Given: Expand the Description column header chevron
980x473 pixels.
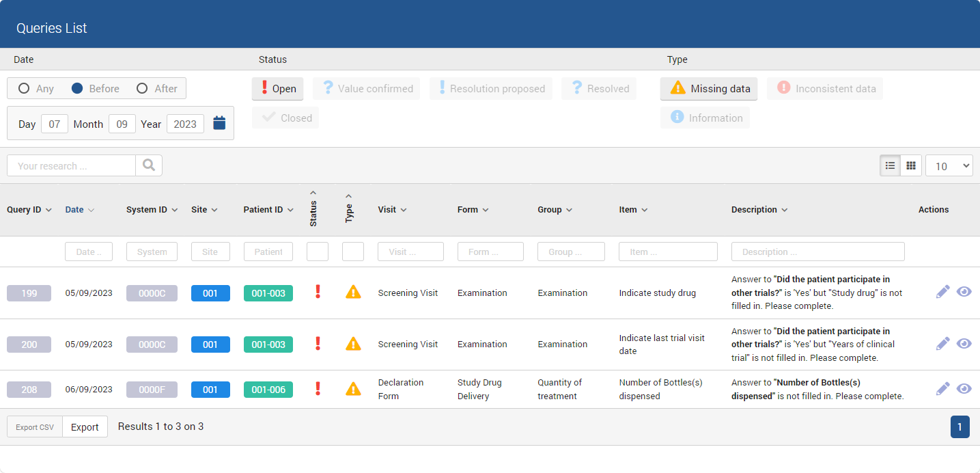Looking at the screenshot, I should coord(785,210).
